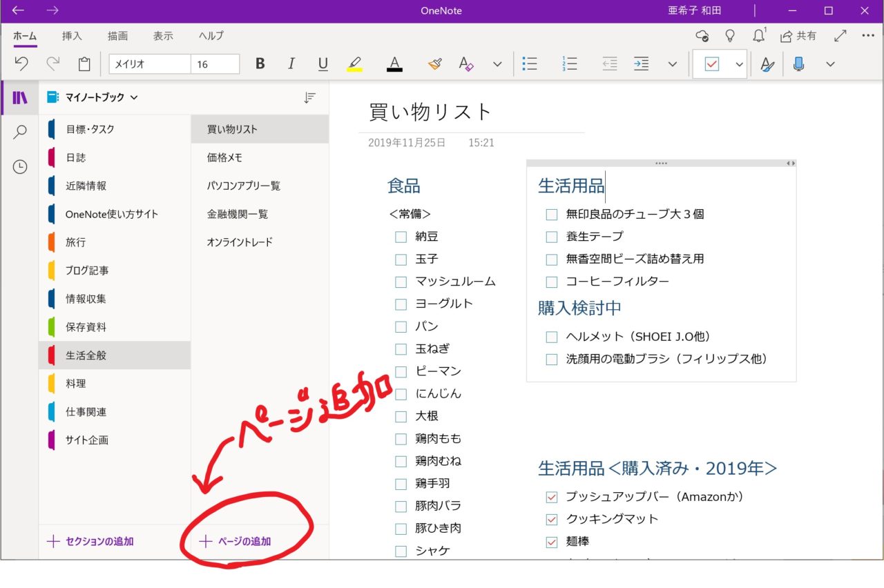Click the yellow highlighter color button

pyautogui.click(x=355, y=64)
